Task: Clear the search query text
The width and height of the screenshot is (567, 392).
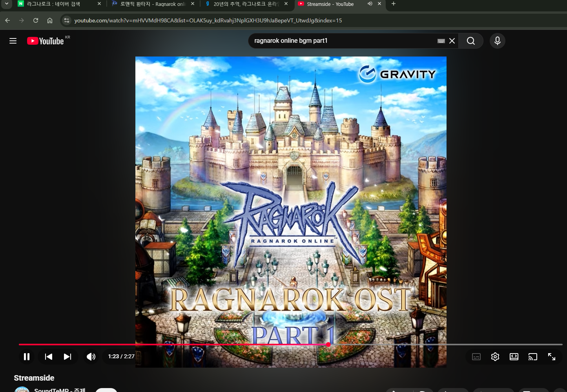Action: pyautogui.click(x=452, y=41)
